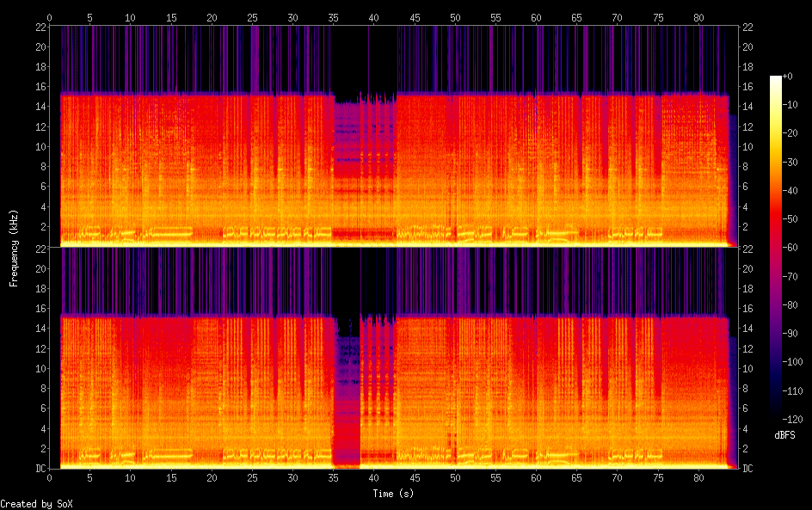Click '12' on lower channel's left frequency axis
Image resolution: width=812 pixels, height=510 pixels.
tap(41, 348)
